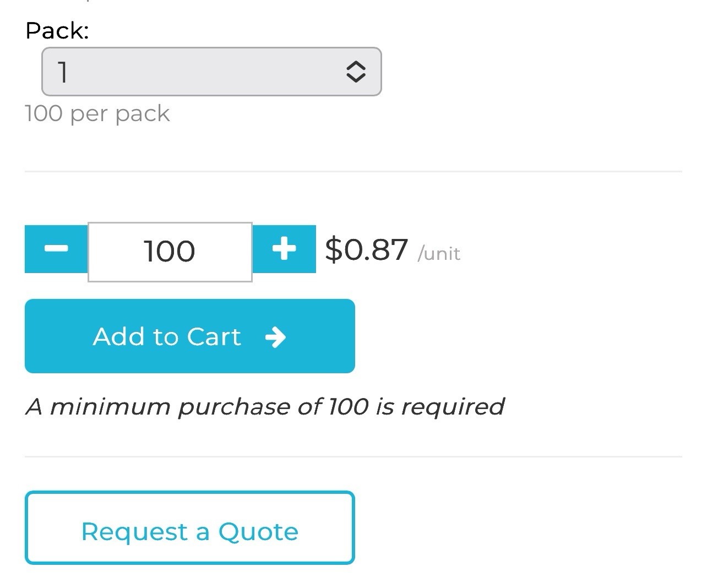Image resolution: width=707 pixels, height=588 pixels.
Task: Click the 'Add to Cart' text label
Action: (167, 336)
